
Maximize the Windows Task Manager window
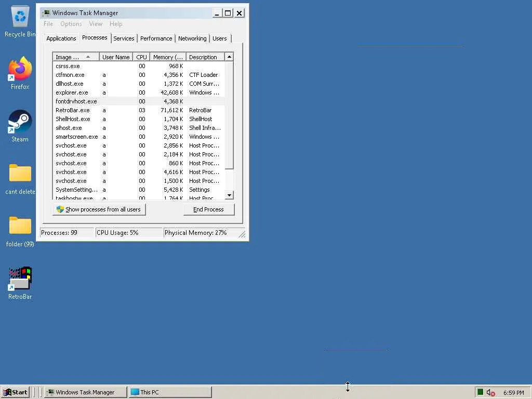[x=228, y=13]
